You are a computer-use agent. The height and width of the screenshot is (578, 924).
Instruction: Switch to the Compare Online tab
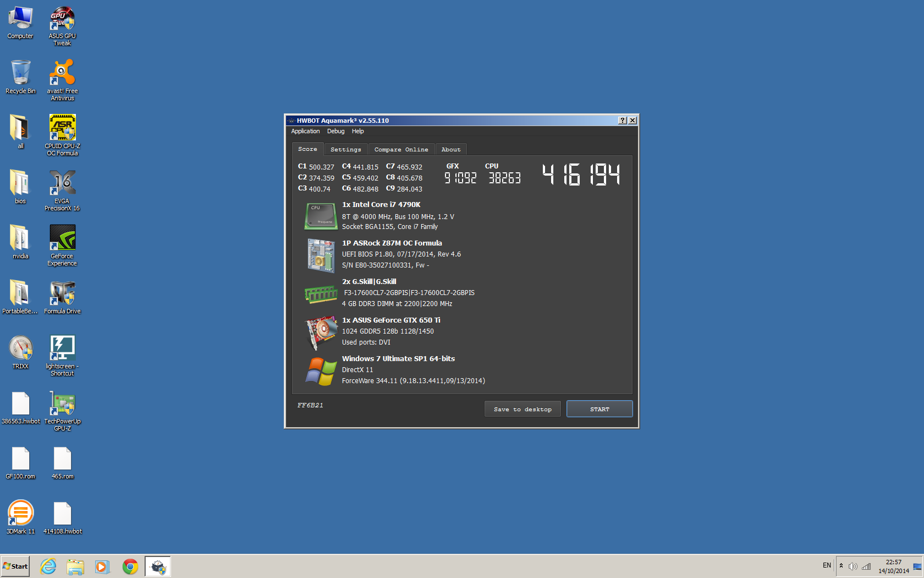[x=402, y=150]
